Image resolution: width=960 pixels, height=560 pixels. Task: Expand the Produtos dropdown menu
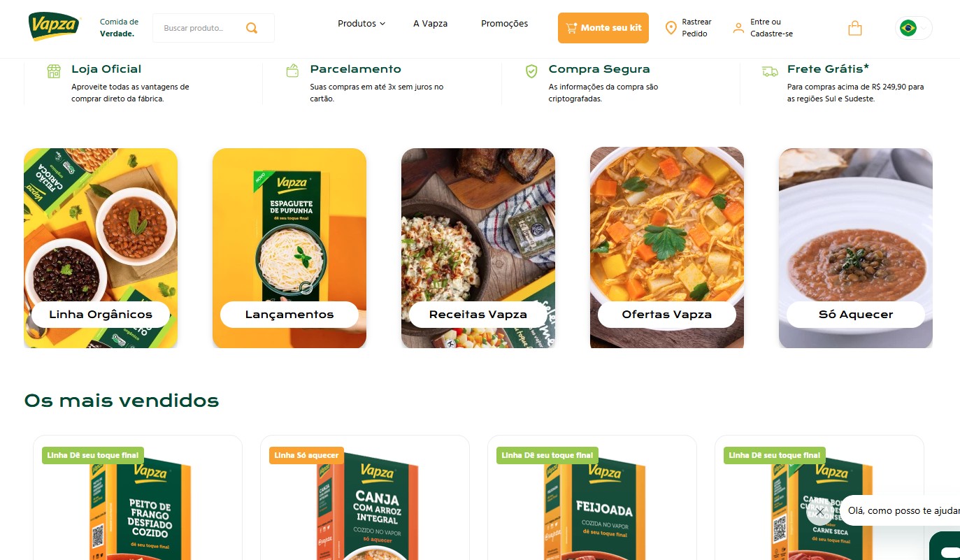point(361,24)
